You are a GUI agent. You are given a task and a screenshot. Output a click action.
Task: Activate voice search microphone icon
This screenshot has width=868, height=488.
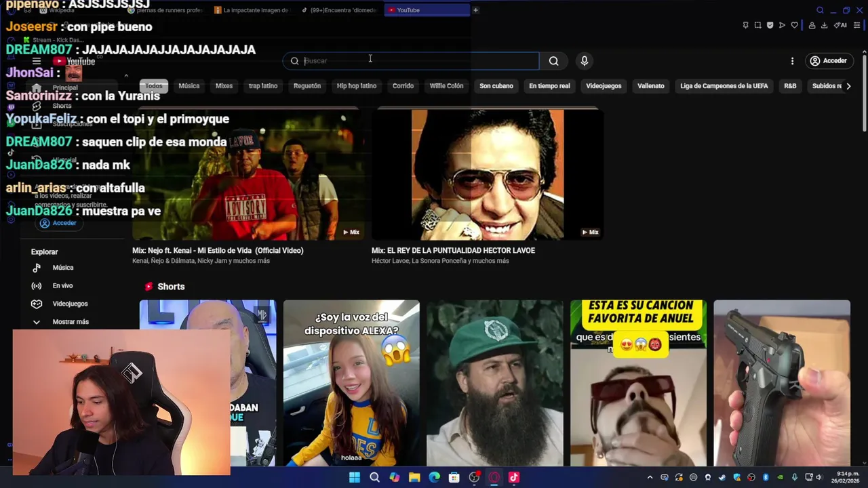coord(585,61)
